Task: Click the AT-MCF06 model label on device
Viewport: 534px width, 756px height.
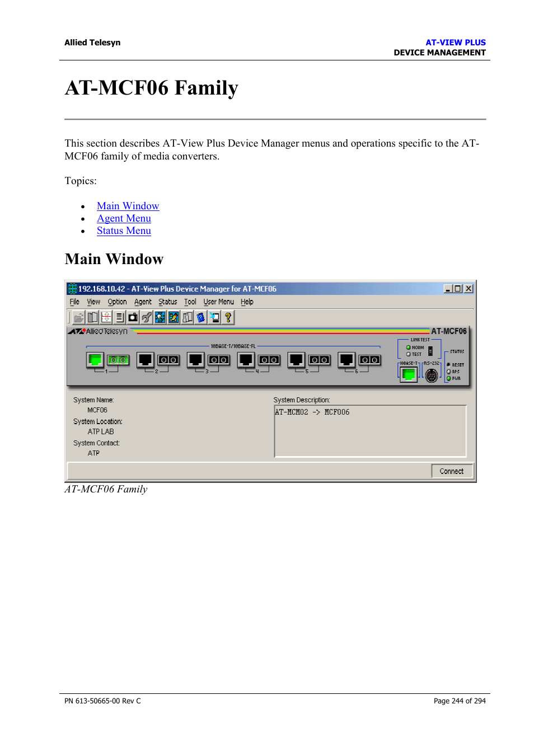Action: point(449,331)
